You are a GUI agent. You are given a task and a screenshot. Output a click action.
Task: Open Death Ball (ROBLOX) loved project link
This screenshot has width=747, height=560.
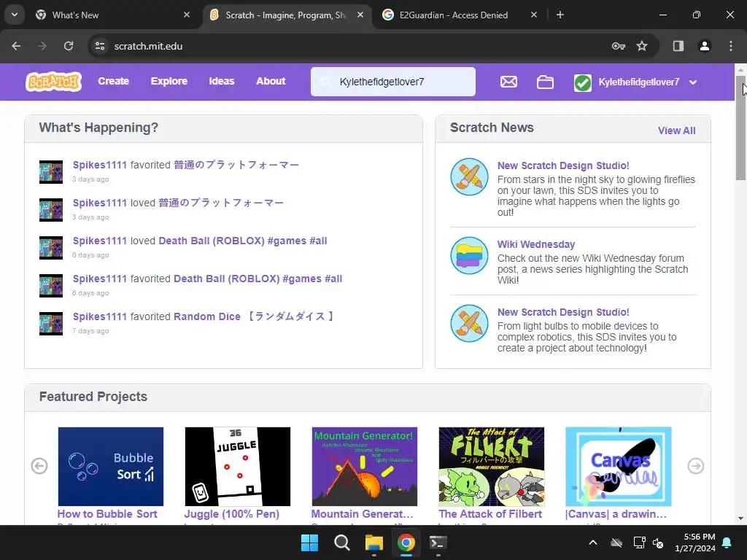pos(242,241)
